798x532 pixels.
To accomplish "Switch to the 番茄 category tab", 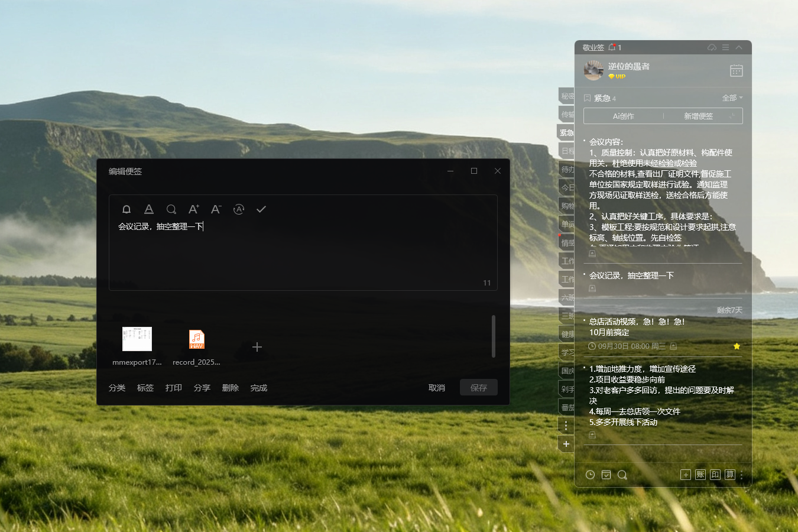I will click(x=566, y=408).
